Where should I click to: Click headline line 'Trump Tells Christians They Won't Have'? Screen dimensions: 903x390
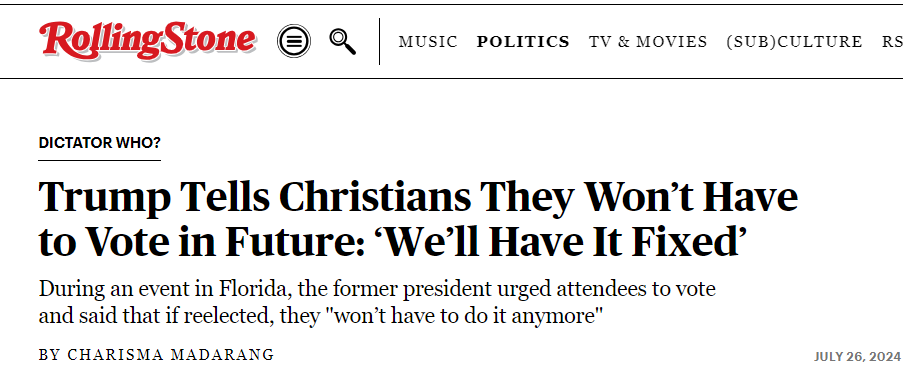click(x=418, y=198)
